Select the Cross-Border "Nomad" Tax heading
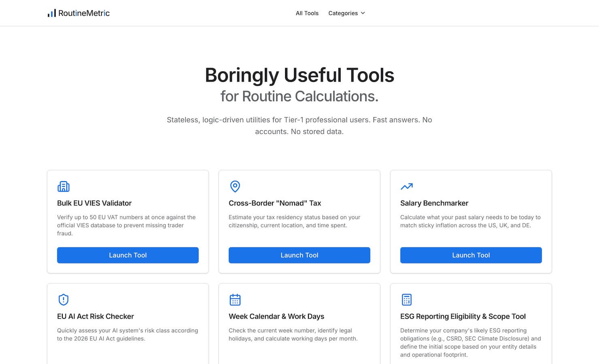 tap(275, 203)
